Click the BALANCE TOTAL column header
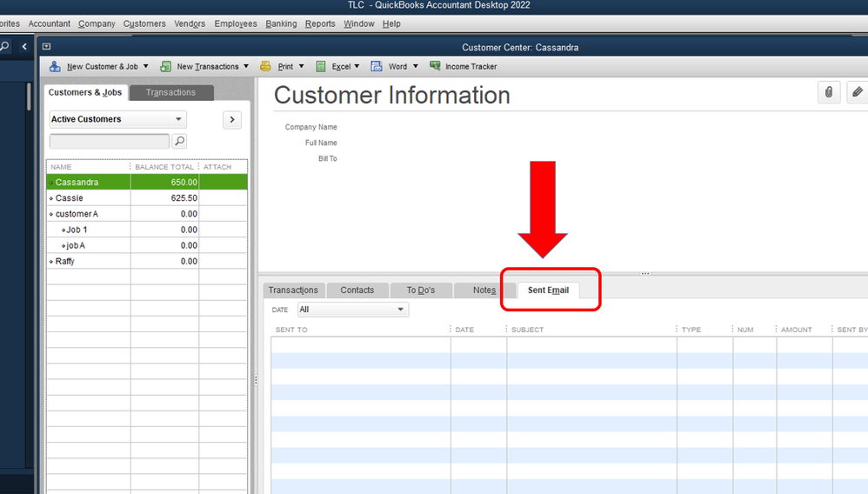The width and height of the screenshot is (868, 494). point(164,167)
